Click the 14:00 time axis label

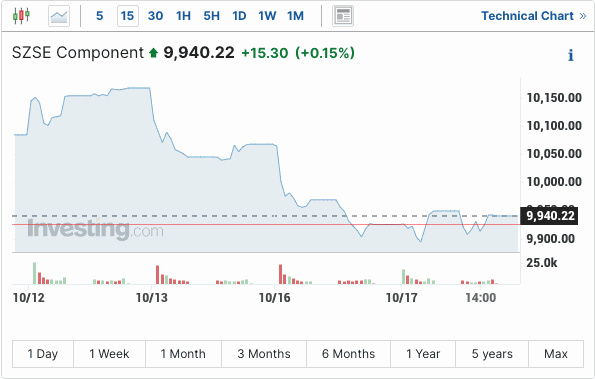pos(480,298)
